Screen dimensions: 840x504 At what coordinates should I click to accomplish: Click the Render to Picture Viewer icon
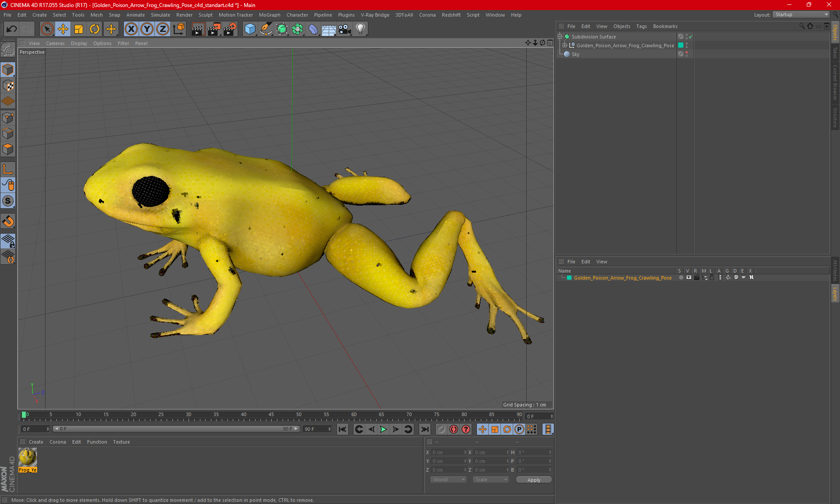point(214,29)
